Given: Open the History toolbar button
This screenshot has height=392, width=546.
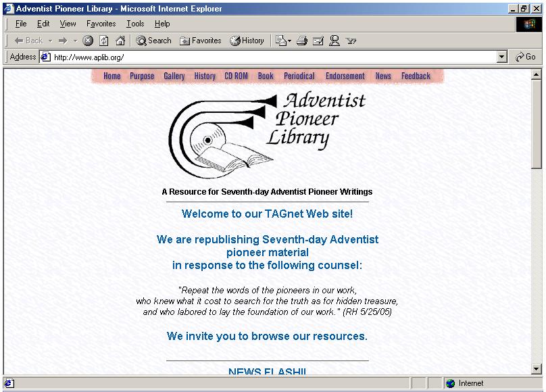Looking at the screenshot, I should pyautogui.click(x=247, y=41).
